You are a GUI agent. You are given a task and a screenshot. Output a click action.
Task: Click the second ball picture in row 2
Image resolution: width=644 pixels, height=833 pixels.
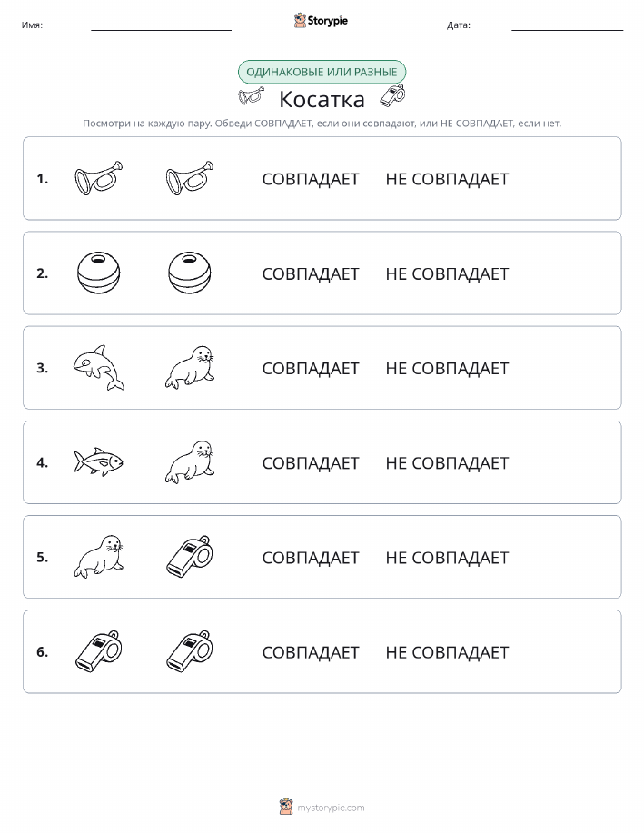[190, 273]
